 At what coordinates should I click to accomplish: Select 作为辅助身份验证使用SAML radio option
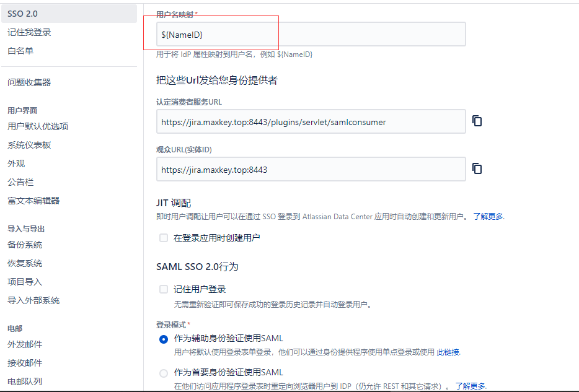click(164, 339)
